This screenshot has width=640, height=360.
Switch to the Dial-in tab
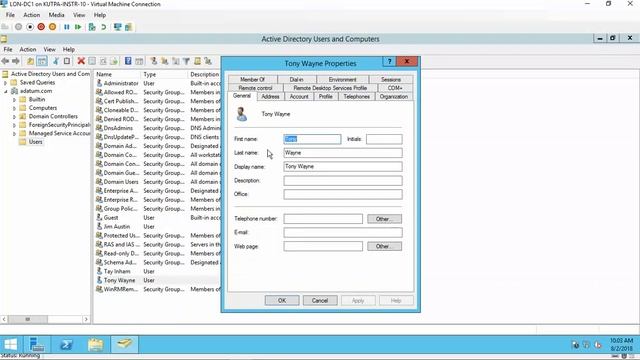click(x=296, y=79)
